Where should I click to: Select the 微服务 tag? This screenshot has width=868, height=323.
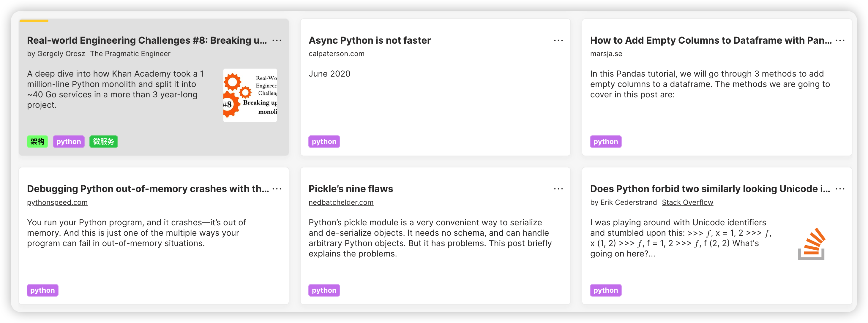click(x=103, y=142)
